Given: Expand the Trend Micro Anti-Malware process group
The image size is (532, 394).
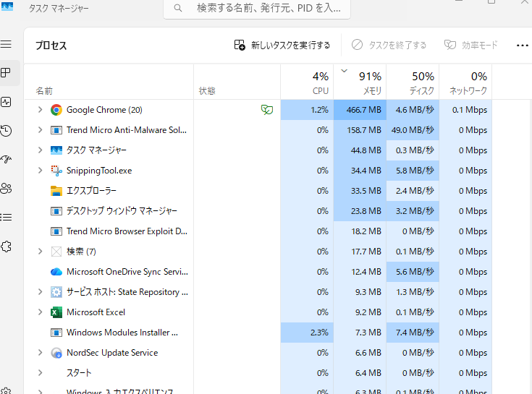Looking at the screenshot, I should pyautogui.click(x=40, y=130).
